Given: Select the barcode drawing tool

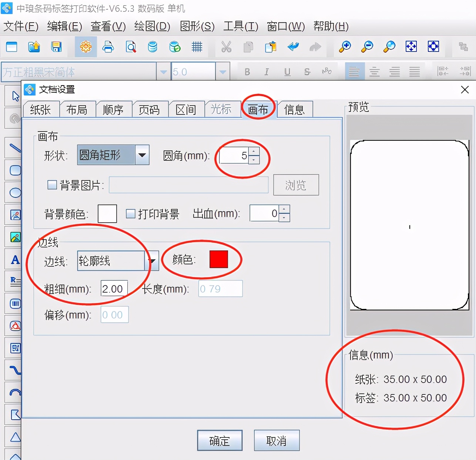Looking at the screenshot, I should 15,304.
